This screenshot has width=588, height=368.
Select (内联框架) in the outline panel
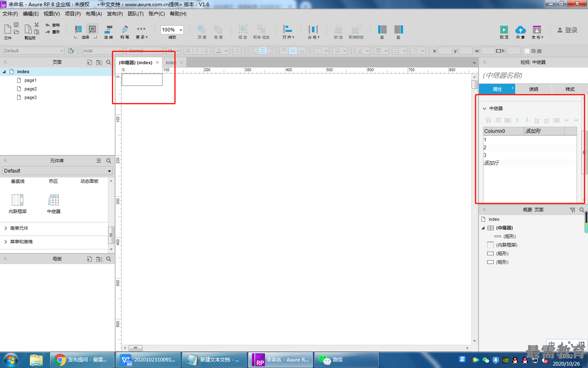(x=507, y=245)
